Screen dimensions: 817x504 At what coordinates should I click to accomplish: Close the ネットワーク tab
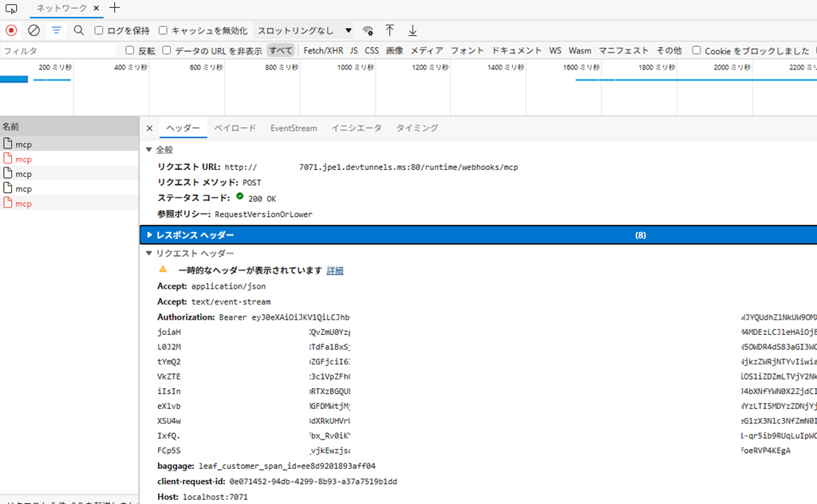pyautogui.click(x=97, y=8)
